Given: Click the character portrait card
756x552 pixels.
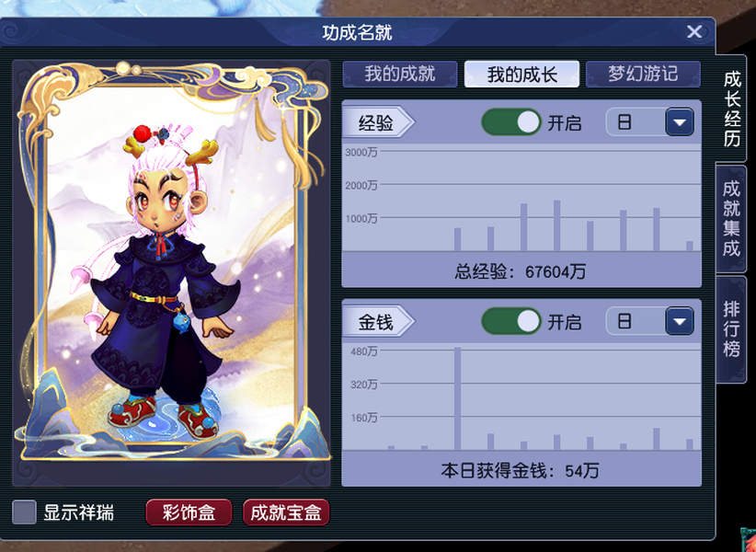Looking at the screenshot, I should coord(171,260).
